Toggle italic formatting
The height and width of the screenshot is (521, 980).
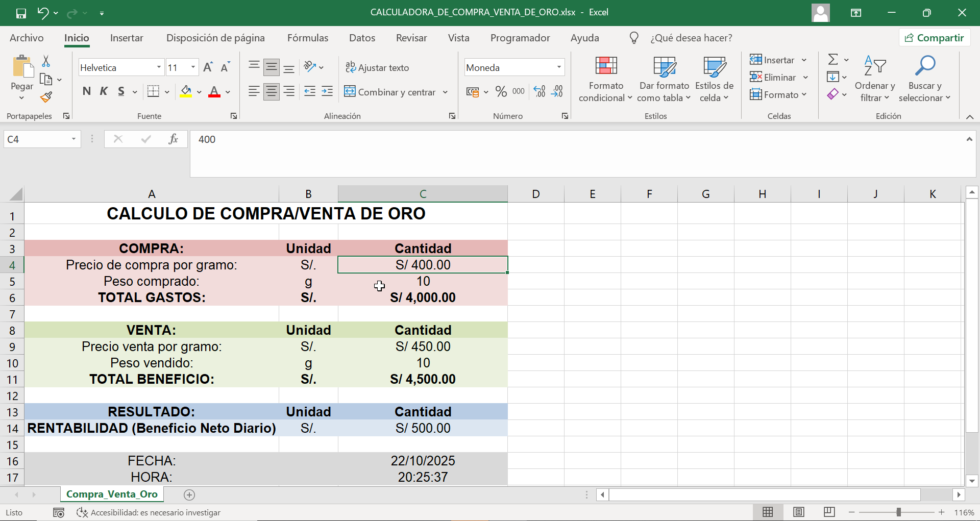pos(104,91)
